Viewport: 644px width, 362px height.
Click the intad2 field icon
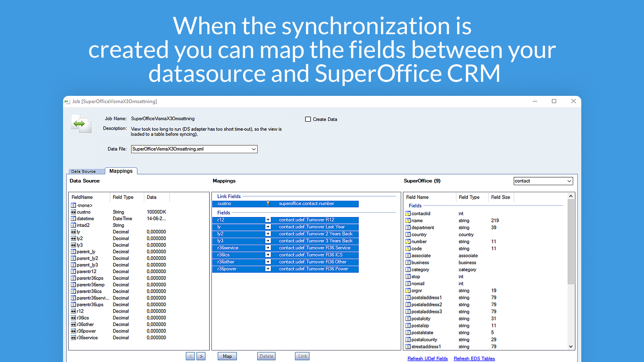coord(73,225)
